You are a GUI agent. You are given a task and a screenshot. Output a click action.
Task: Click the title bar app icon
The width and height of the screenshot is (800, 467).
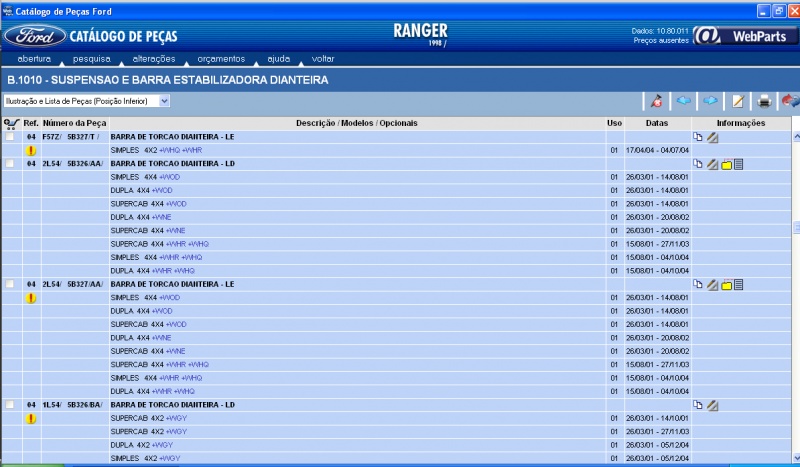(x=7, y=11)
